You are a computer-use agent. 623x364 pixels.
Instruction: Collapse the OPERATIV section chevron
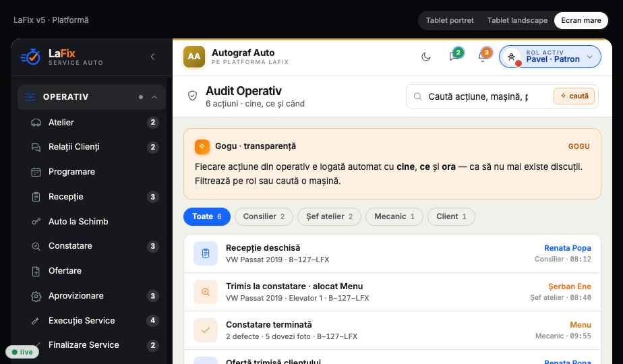(154, 97)
